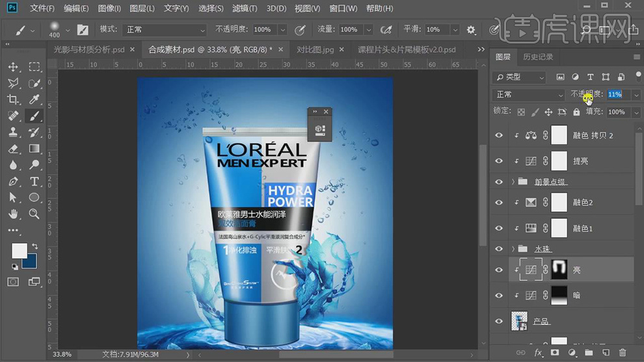Select the Hand tool
Screen dimensions: 644x362
[13, 214]
